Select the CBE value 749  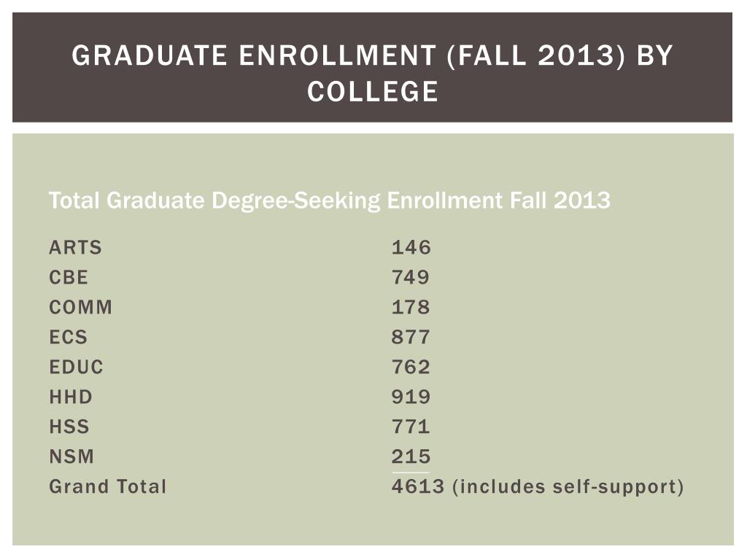(411, 278)
